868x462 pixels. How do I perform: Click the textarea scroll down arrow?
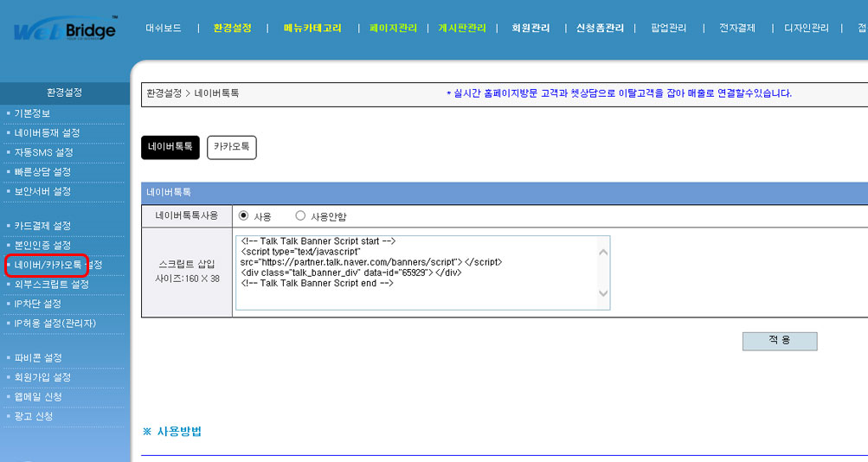pos(603,293)
